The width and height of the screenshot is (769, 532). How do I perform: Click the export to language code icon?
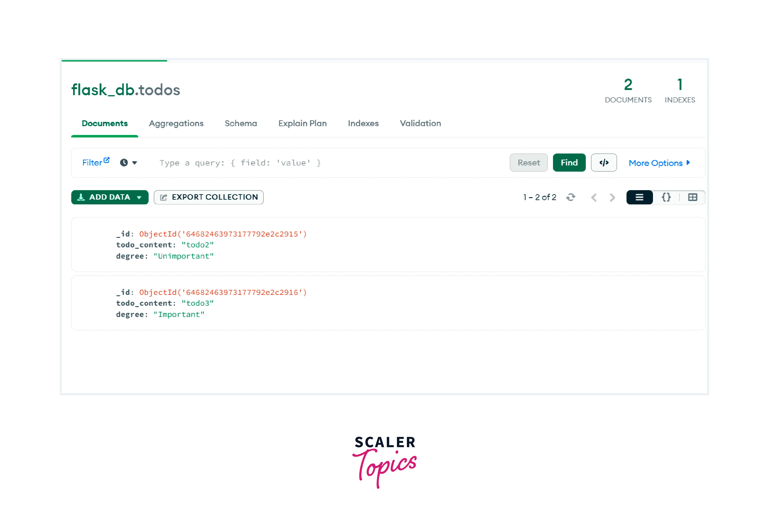coord(604,163)
